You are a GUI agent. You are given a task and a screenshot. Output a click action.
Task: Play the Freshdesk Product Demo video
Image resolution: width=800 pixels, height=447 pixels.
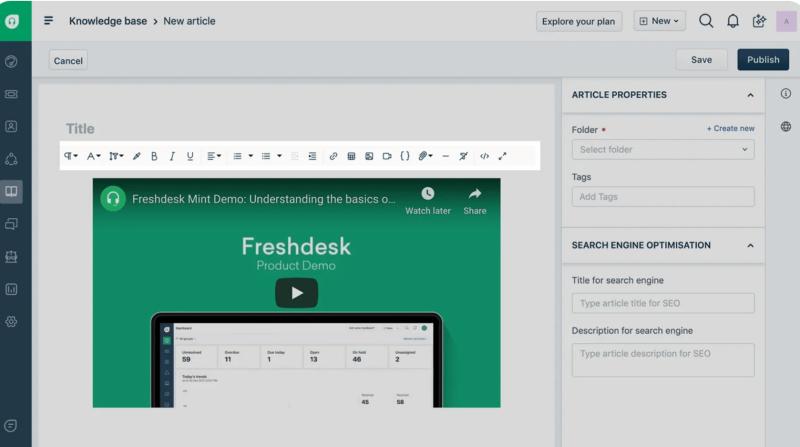296,293
